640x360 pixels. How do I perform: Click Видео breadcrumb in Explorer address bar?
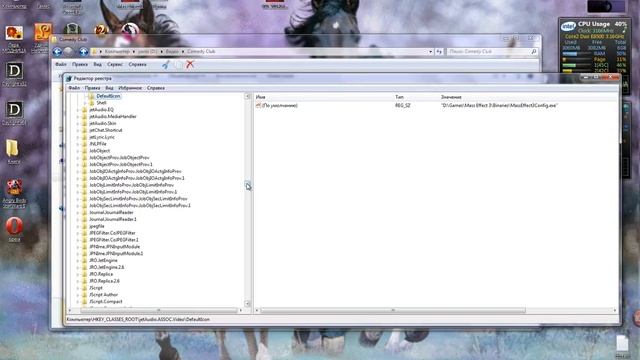[x=172, y=52]
